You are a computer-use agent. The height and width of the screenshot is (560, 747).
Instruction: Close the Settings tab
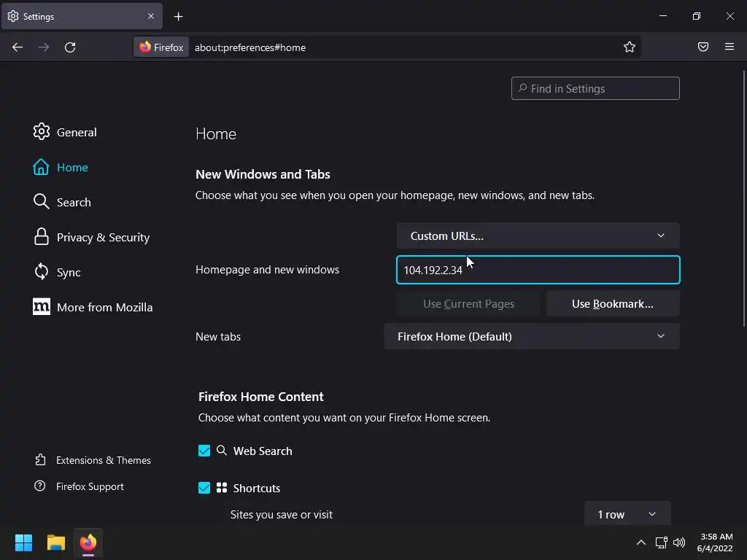click(151, 16)
